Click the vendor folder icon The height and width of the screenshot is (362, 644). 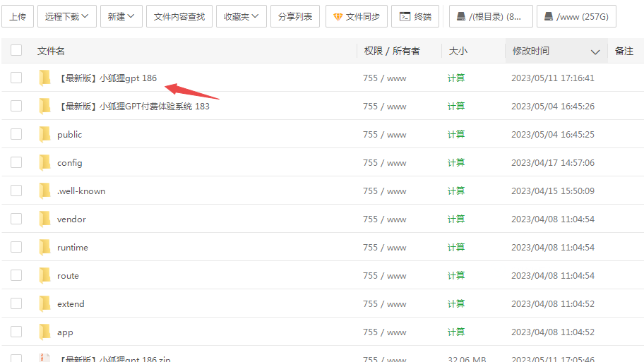pyautogui.click(x=45, y=219)
